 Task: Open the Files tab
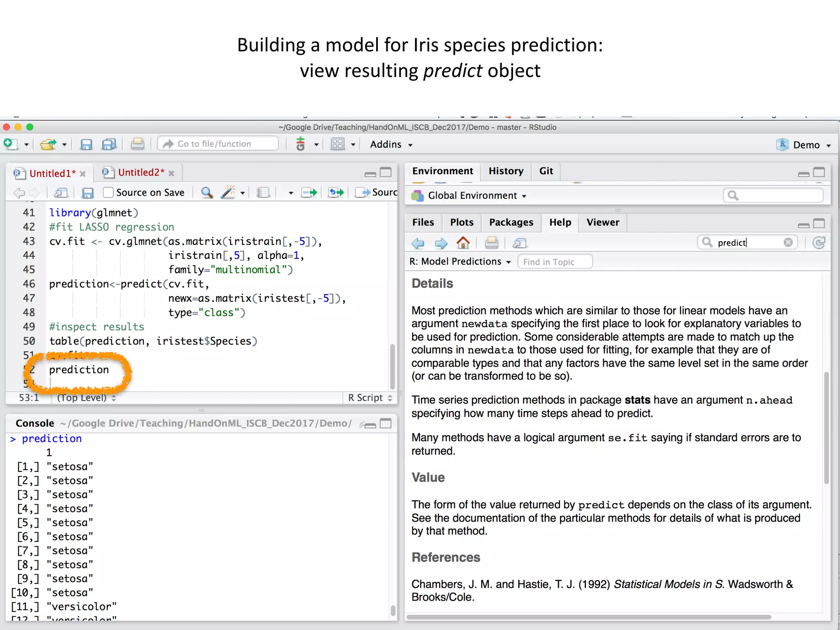[423, 222]
